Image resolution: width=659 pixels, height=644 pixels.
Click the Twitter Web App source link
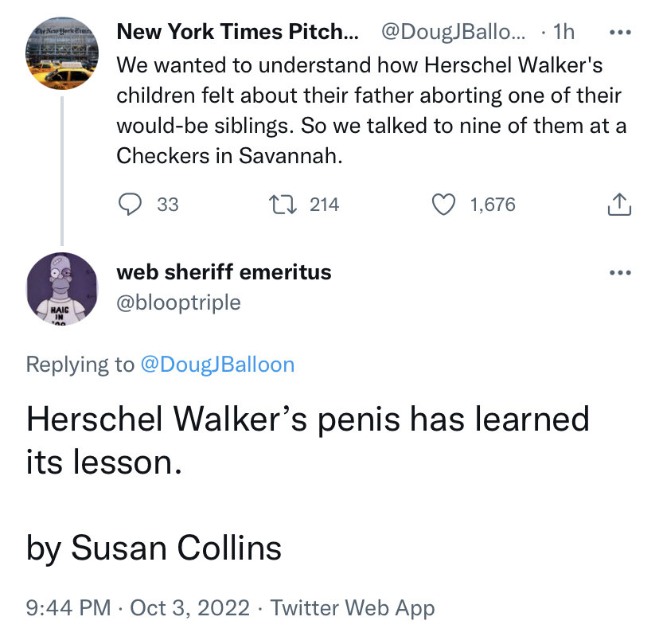pos(353,608)
